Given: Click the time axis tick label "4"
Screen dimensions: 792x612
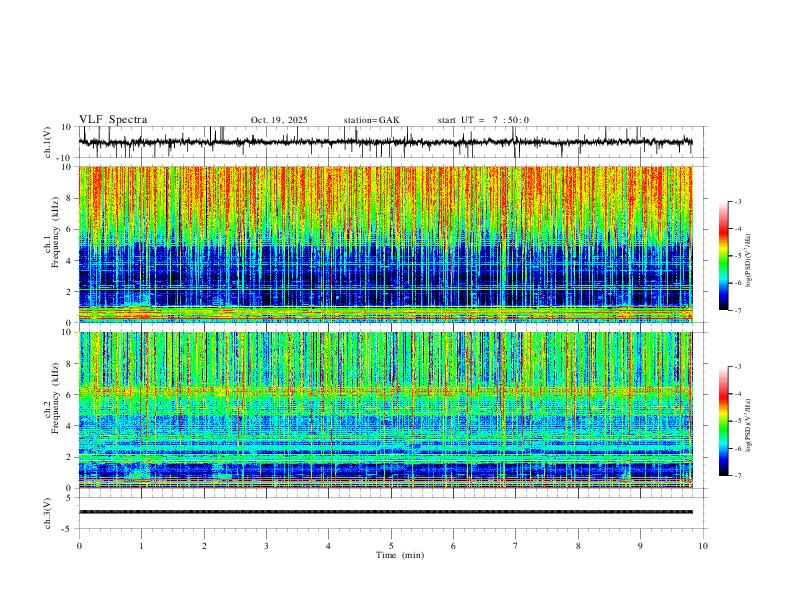Looking at the screenshot, I should (x=328, y=546).
